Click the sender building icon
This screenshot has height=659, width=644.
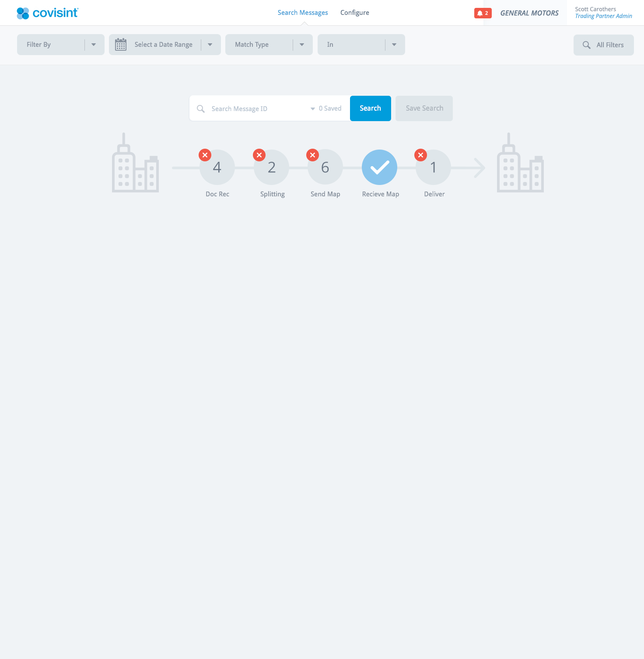point(135,163)
